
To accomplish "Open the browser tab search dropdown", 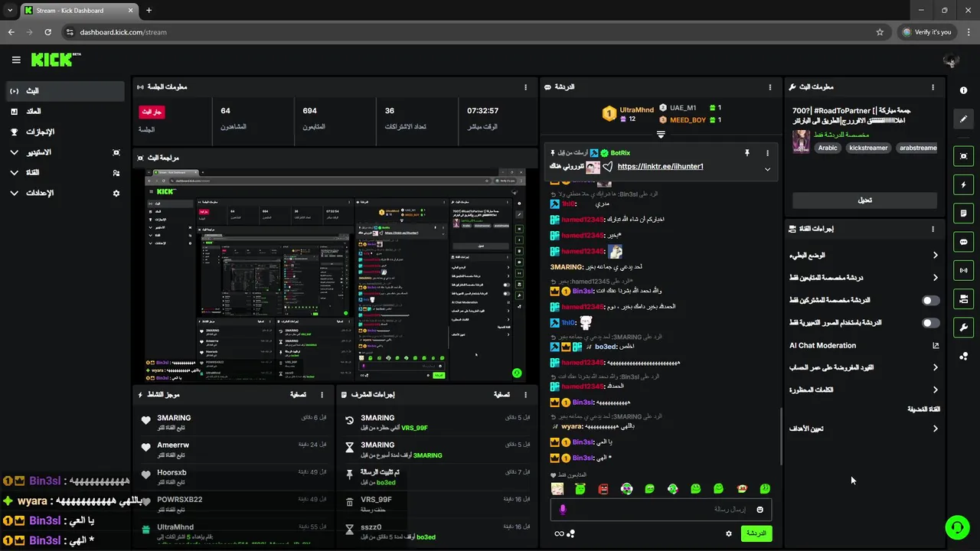I will [x=10, y=11].
